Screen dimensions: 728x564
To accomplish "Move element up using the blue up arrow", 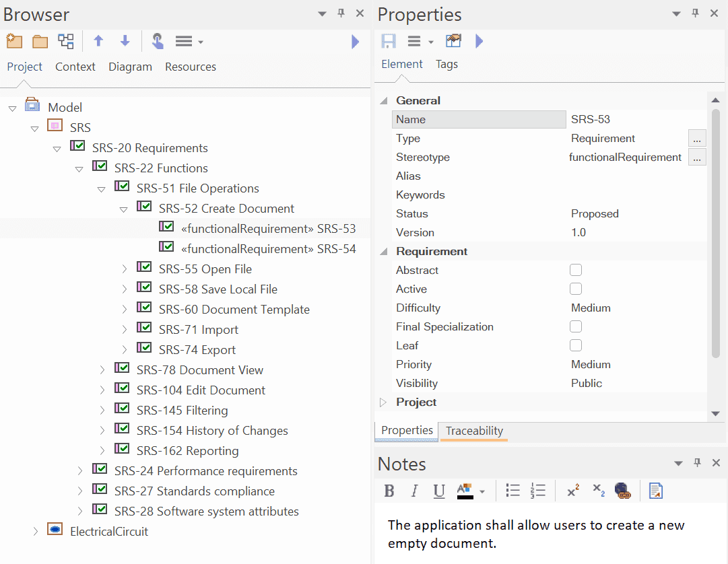I will pos(98,41).
